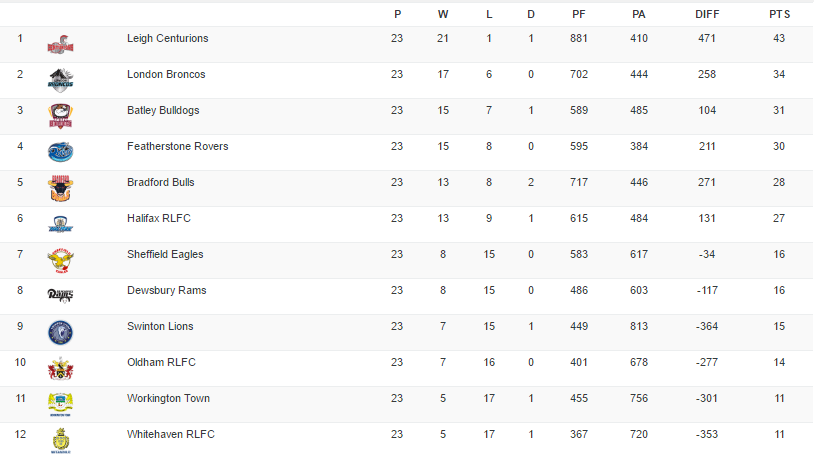817x464 pixels.
Task: Click the Bradford Bulls team logo
Action: click(x=61, y=188)
